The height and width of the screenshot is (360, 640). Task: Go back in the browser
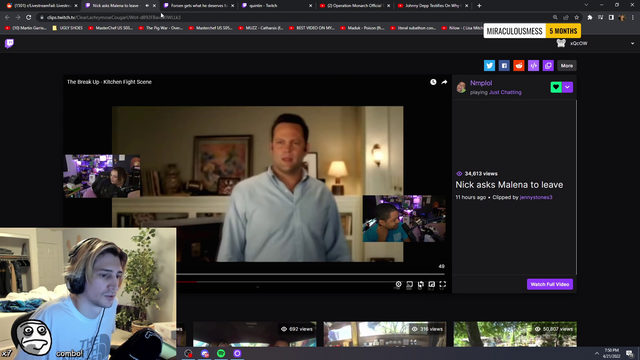(7, 18)
